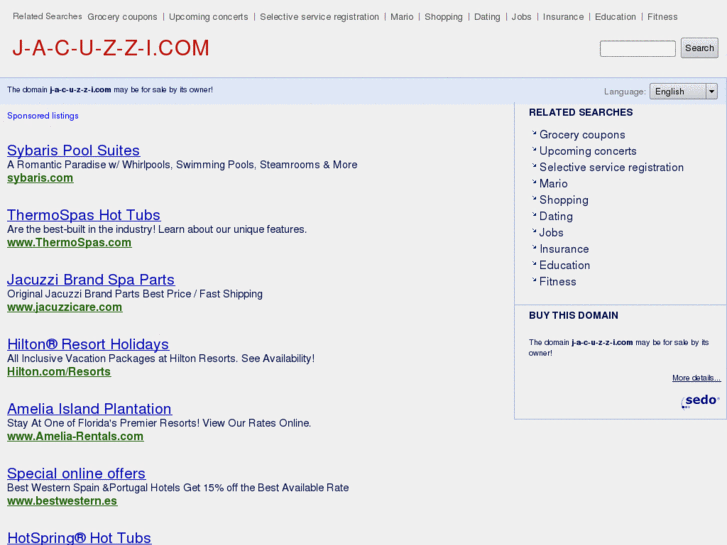Click More details link under Buy This Domain
The height and width of the screenshot is (545, 727).
pyautogui.click(x=696, y=378)
